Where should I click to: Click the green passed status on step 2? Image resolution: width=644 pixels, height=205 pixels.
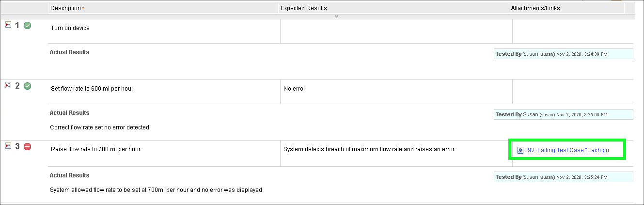[x=28, y=86]
